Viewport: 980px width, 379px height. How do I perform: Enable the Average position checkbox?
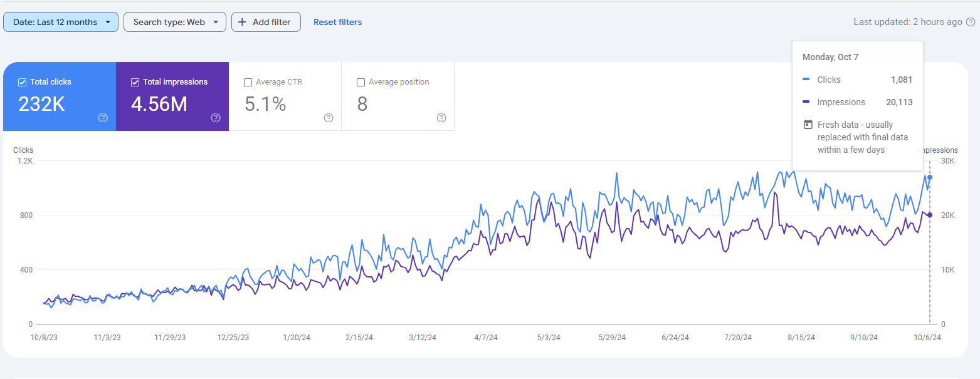361,82
